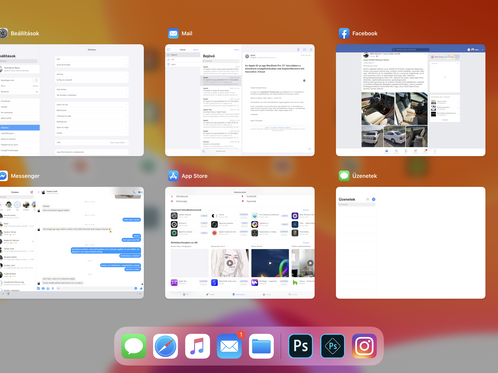
Task: Select the "App Store" card title
Action: pos(194,176)
